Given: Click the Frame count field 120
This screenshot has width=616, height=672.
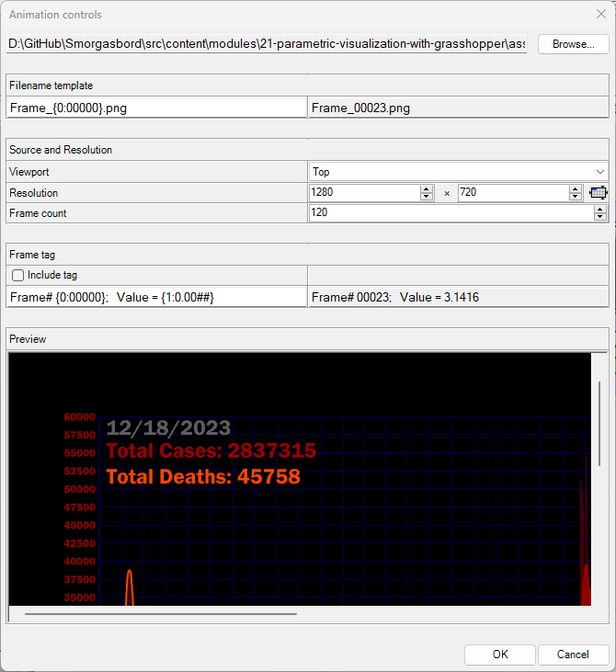Looking at the screenshot, I should (451, 213).
